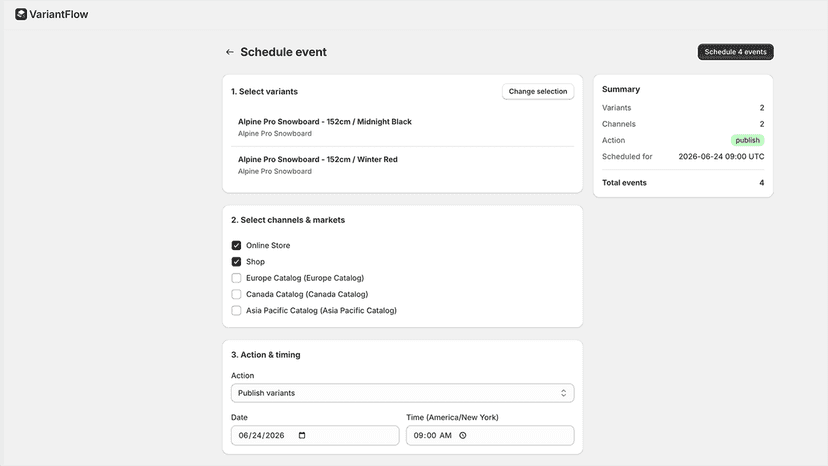Click the Total events row label
This screenshot has width=828, height=466.
[624, 183]
